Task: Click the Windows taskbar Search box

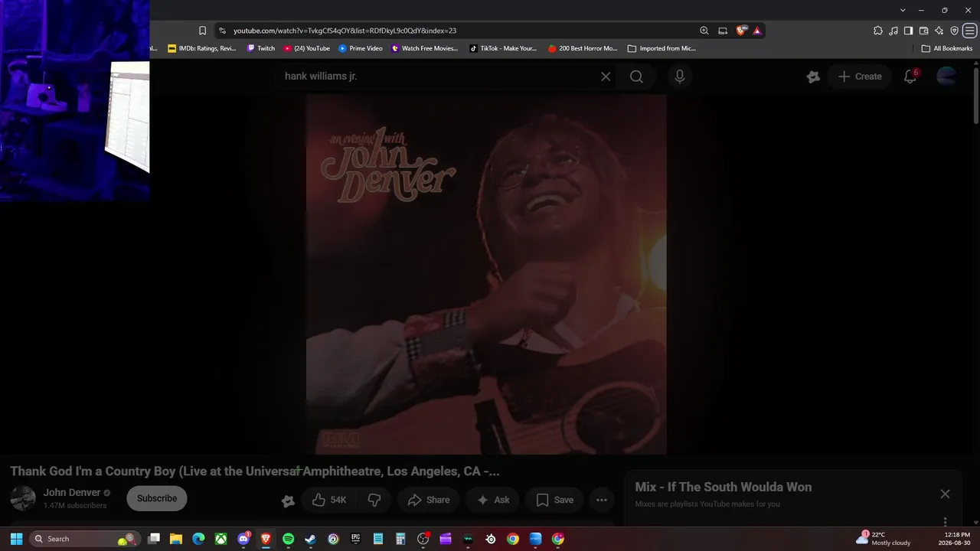Action: 84,539
